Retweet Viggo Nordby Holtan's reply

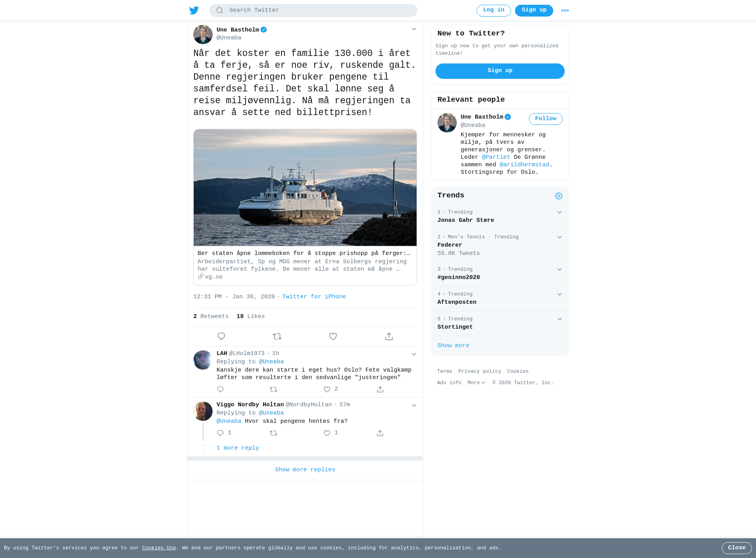(274, 433)
